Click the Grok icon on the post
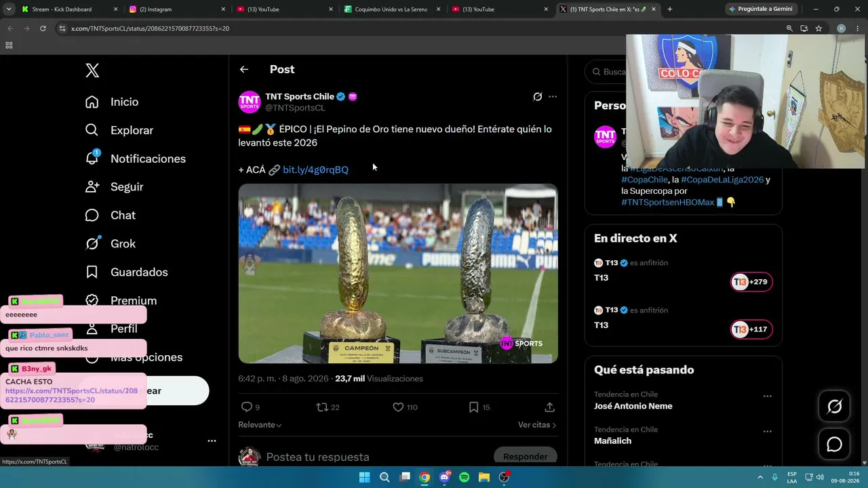 coord(537,97)
